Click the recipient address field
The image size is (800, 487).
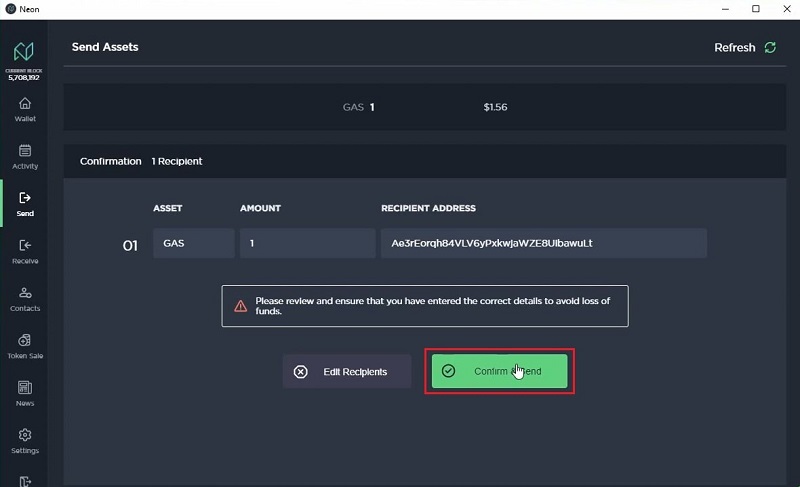[543, 243]
